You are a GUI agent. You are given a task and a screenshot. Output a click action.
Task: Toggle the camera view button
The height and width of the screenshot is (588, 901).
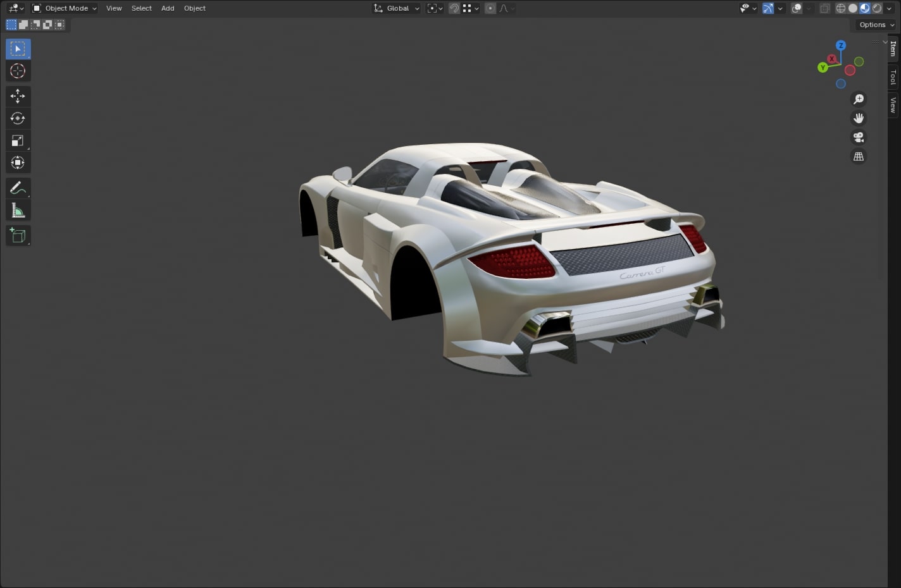859,137
